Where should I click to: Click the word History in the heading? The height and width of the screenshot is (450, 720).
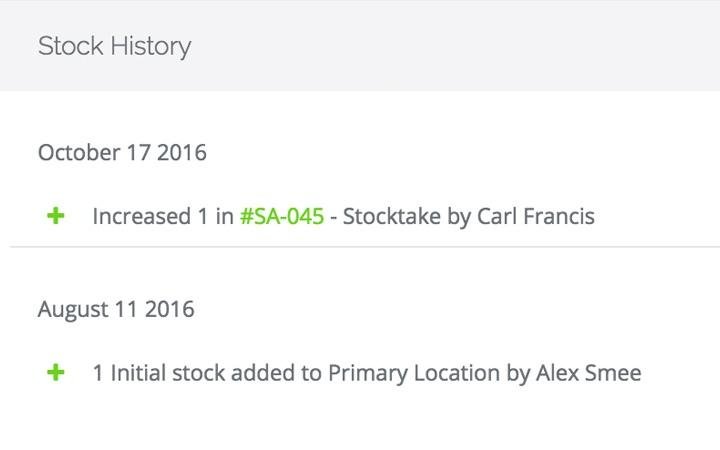(148, 46)
